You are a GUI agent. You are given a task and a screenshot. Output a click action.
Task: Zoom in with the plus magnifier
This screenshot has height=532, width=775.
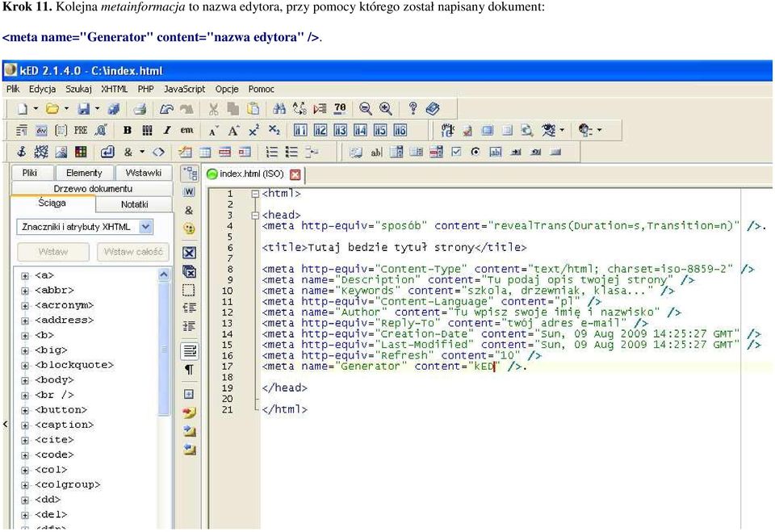[x=386, y=109]
